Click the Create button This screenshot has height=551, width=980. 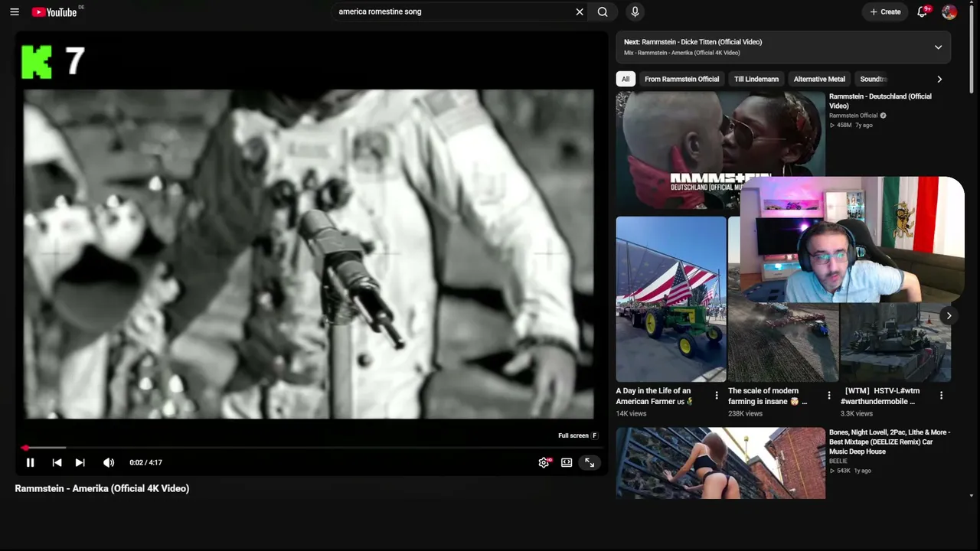pyautogui.click(x=885, y=11)
